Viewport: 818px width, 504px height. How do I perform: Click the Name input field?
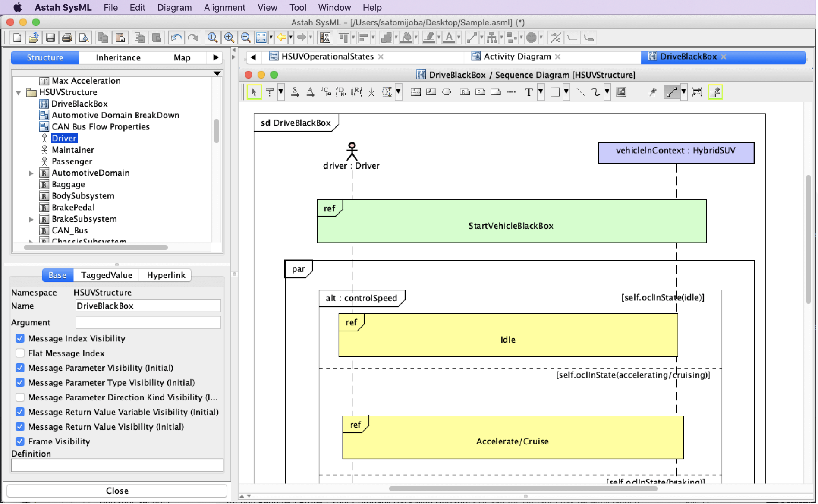coord(148,306)
